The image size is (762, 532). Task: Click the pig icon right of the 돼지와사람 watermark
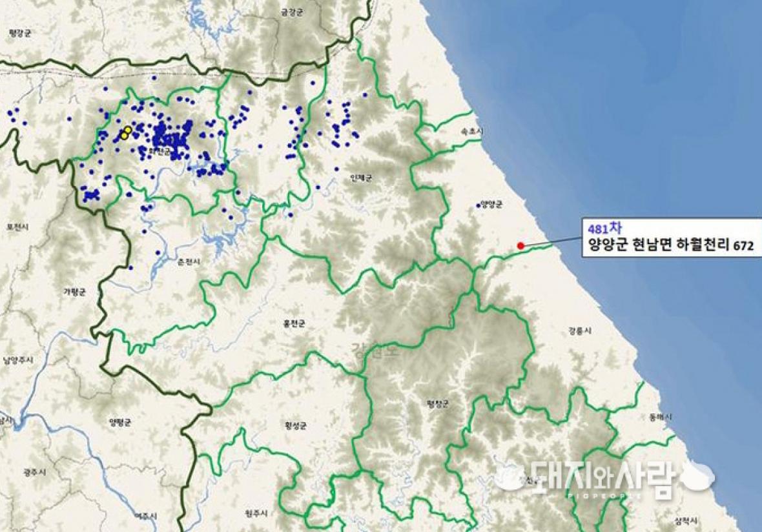coord(697,475)
